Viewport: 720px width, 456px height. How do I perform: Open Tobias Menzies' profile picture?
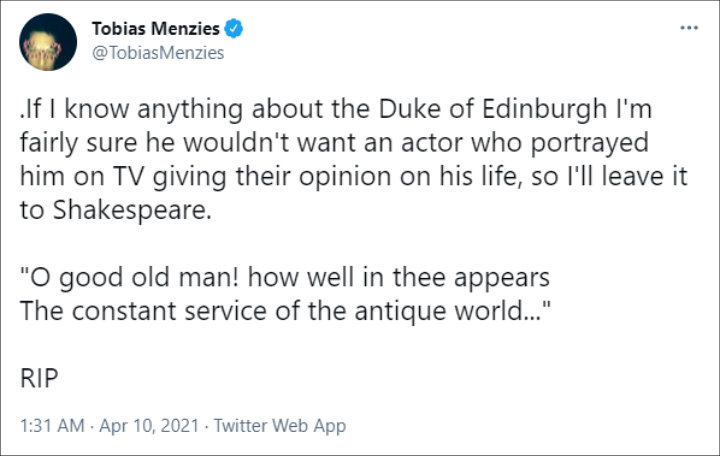[48, 42]
